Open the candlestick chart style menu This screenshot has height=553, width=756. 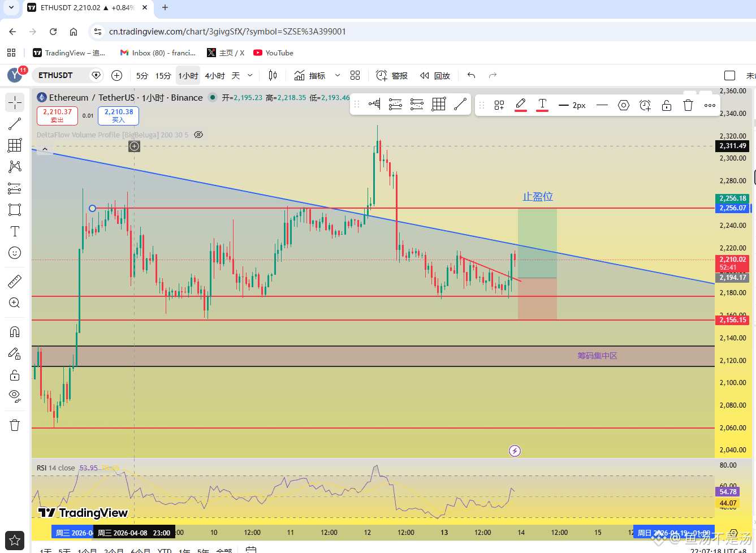(273, 75)
